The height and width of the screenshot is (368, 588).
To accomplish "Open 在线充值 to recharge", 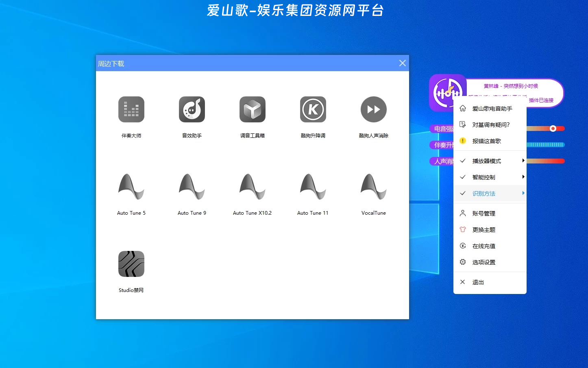I will coord(484,246).
